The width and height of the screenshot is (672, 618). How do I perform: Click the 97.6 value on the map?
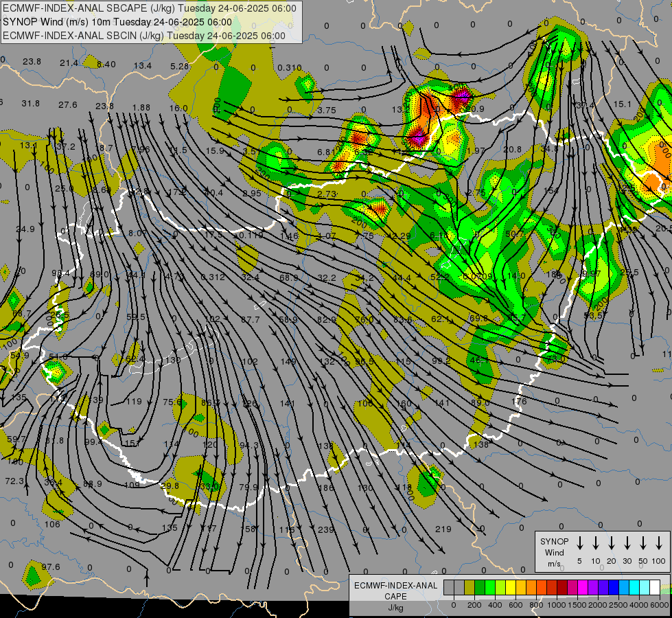point(51,566)
